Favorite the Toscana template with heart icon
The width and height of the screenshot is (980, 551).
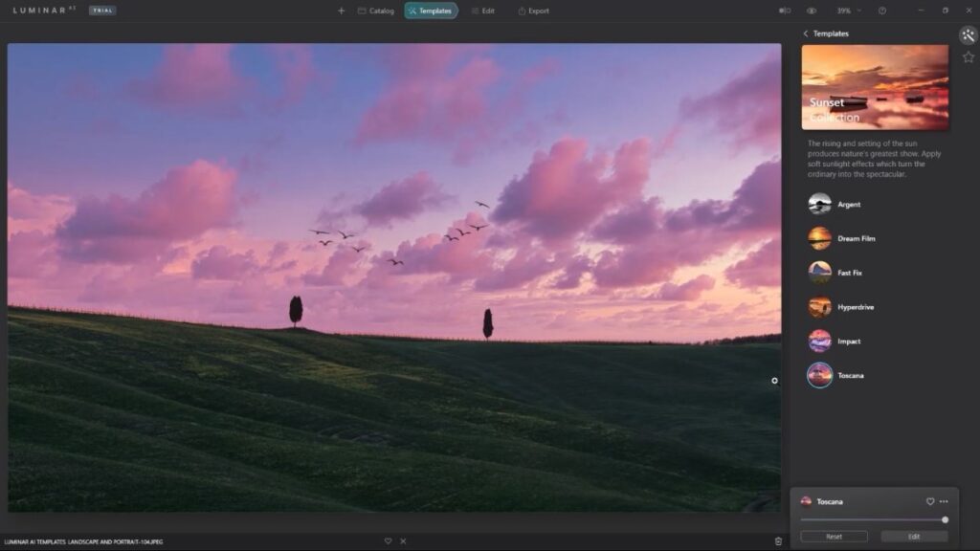pos(930,501)
